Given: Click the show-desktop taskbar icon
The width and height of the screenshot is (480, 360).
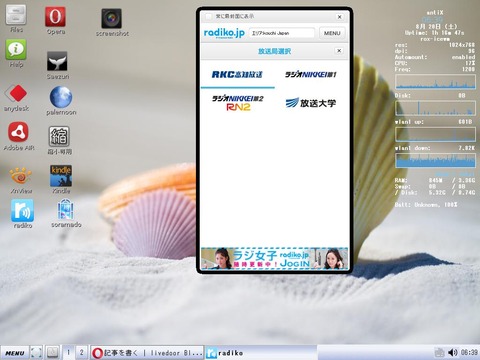Looking at the screenshot, I should click(x=36, y=352).
